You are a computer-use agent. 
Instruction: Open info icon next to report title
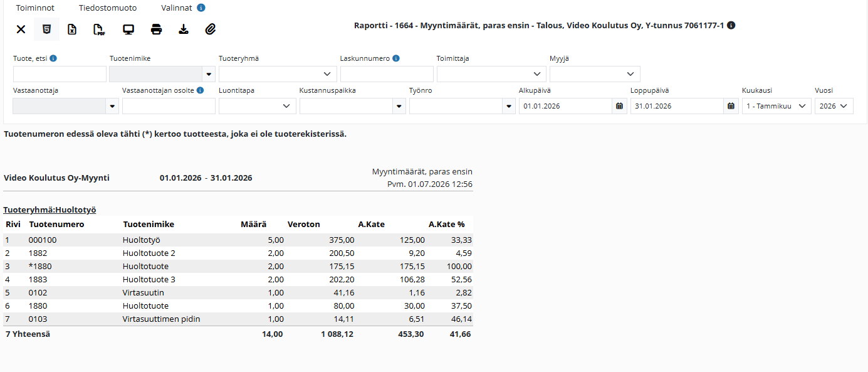point(731,26)
